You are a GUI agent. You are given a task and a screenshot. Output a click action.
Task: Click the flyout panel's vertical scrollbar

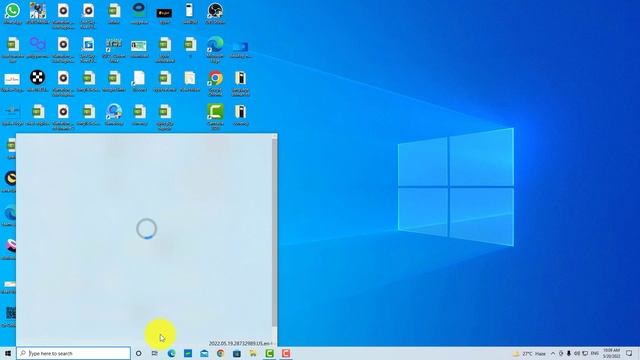(274, 233)
